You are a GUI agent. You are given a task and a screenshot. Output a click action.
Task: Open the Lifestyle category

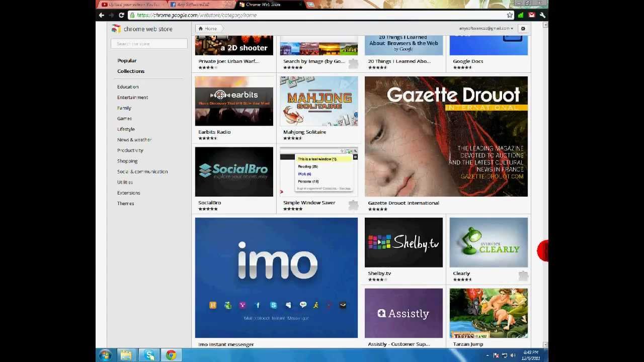click(x=126, y=129)
